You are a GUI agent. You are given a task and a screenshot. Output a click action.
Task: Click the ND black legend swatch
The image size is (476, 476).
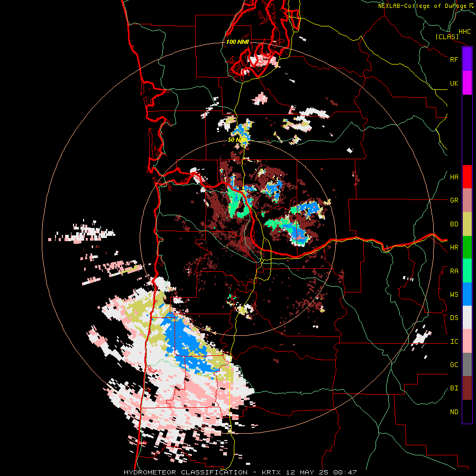(467, 411)
